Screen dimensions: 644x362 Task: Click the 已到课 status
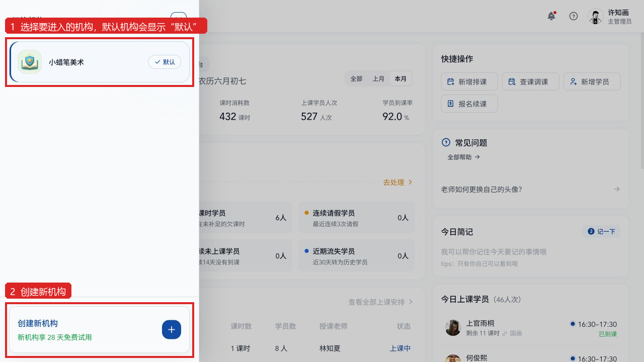point(608,334)
